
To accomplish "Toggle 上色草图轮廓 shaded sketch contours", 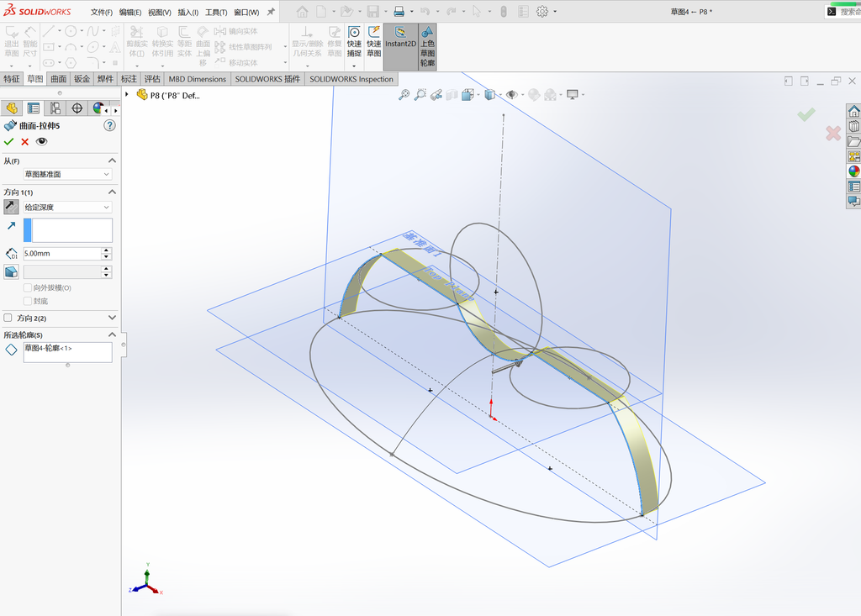I will click(x=427, y=46).
